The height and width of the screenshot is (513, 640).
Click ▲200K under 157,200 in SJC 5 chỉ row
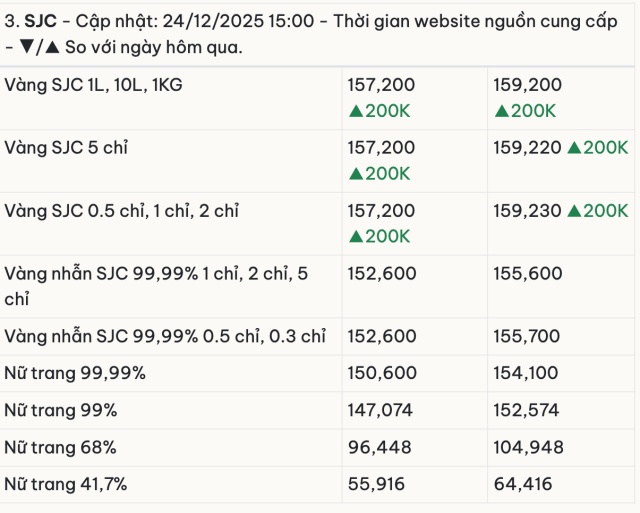tap(380, 173)
